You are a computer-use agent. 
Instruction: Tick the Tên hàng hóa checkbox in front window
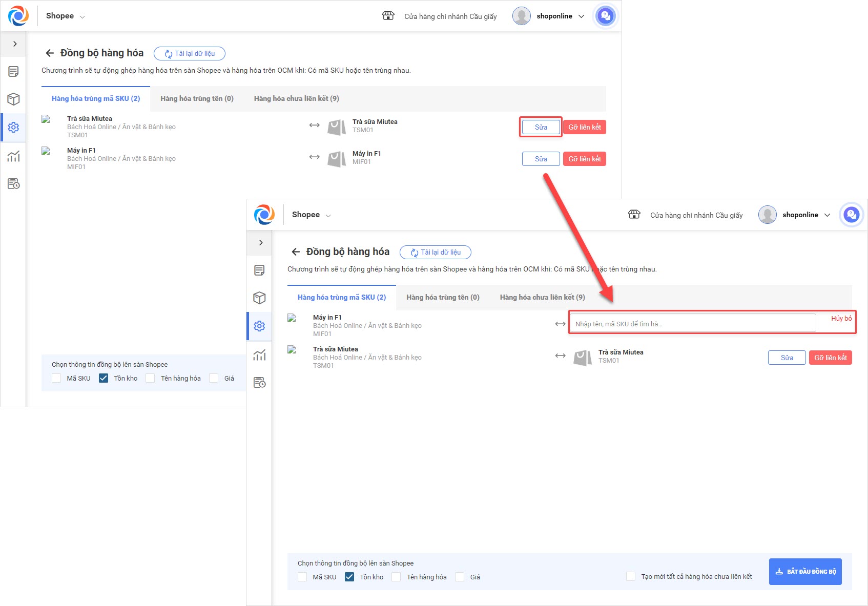pos(396,577)
